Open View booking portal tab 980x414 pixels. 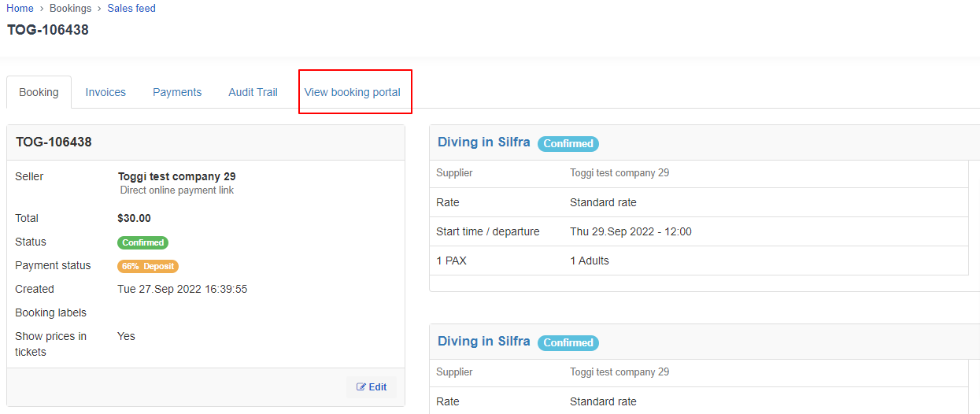[353, 92]
